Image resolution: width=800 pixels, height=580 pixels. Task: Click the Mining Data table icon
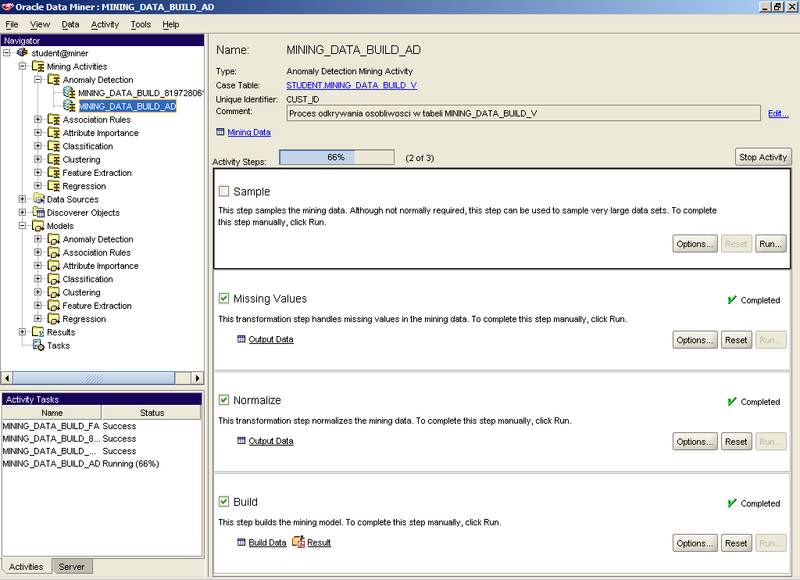tap(220, 132)
